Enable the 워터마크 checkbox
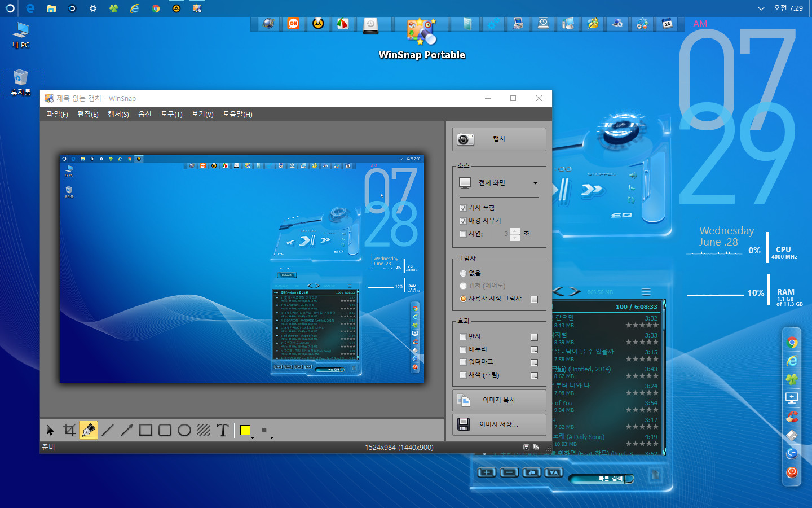Image resolution: width=812 pixels, height=508 pixels. pos(463,362)
